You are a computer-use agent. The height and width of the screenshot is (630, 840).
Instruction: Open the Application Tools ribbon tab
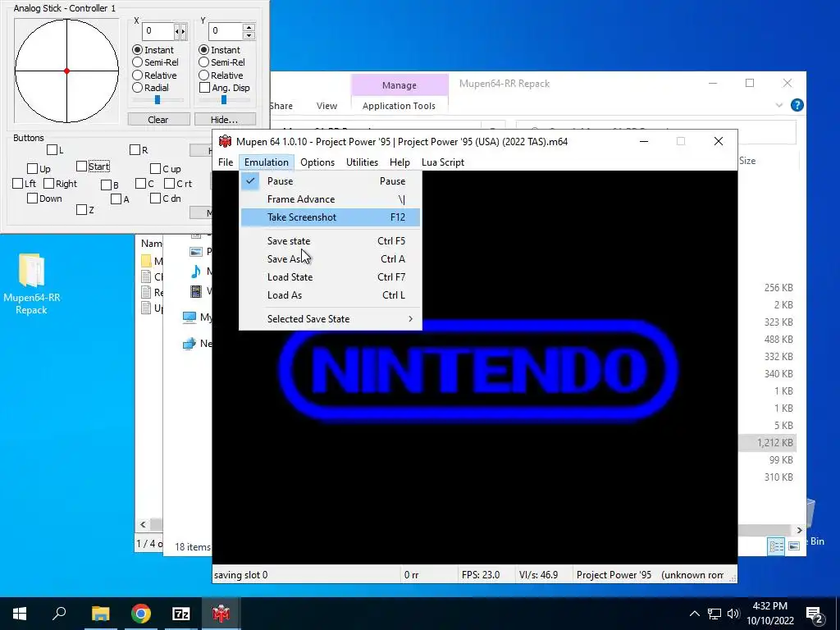tap(399, 106)
